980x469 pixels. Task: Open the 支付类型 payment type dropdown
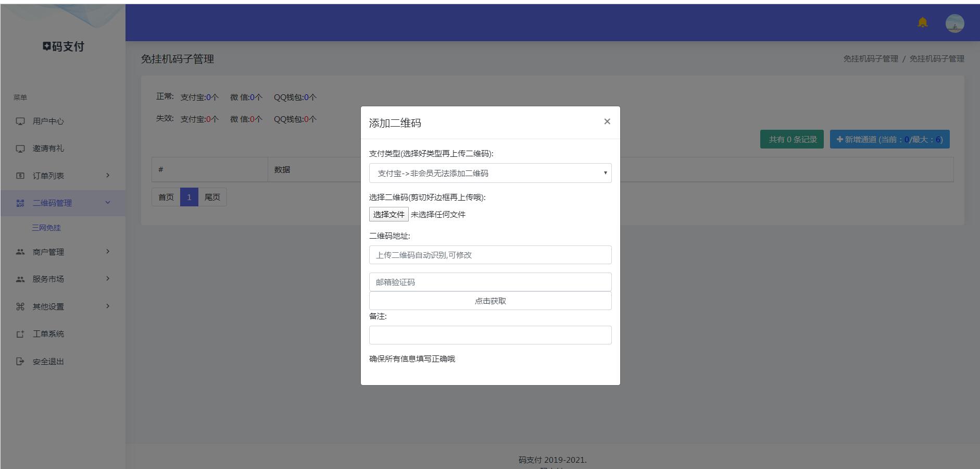click(490, 173)
